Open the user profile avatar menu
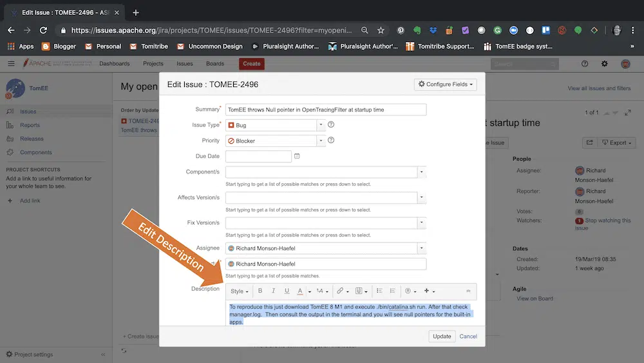 625,64
